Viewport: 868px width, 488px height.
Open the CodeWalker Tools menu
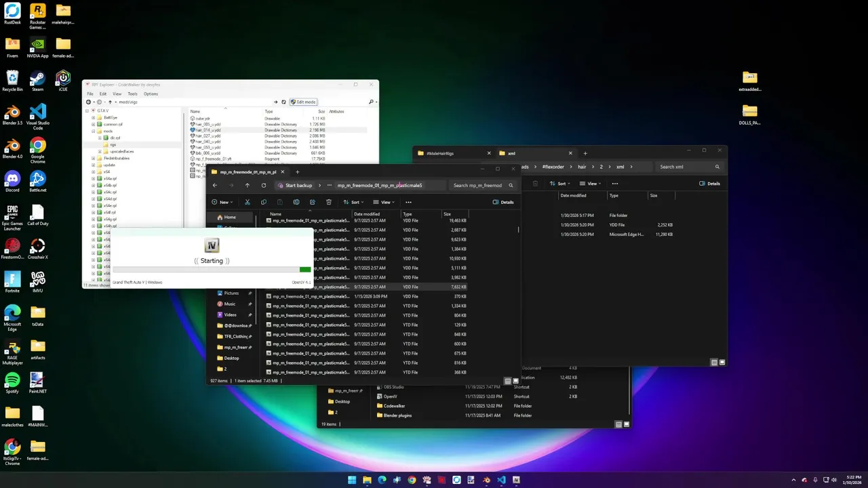132,94
